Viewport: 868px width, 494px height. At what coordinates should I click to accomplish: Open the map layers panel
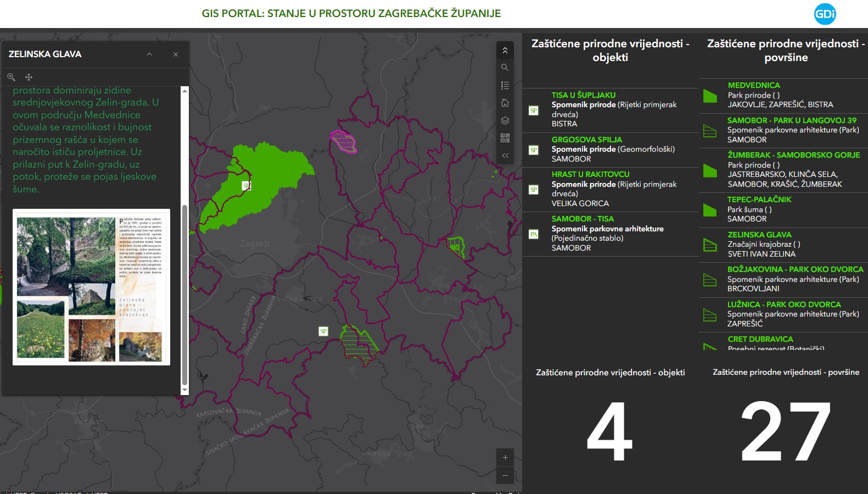[505, 120]
